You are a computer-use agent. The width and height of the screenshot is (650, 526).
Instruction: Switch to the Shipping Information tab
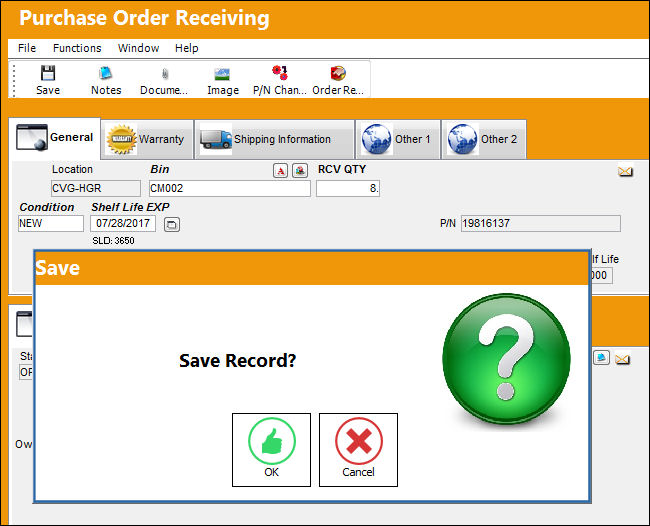(274, 139)
